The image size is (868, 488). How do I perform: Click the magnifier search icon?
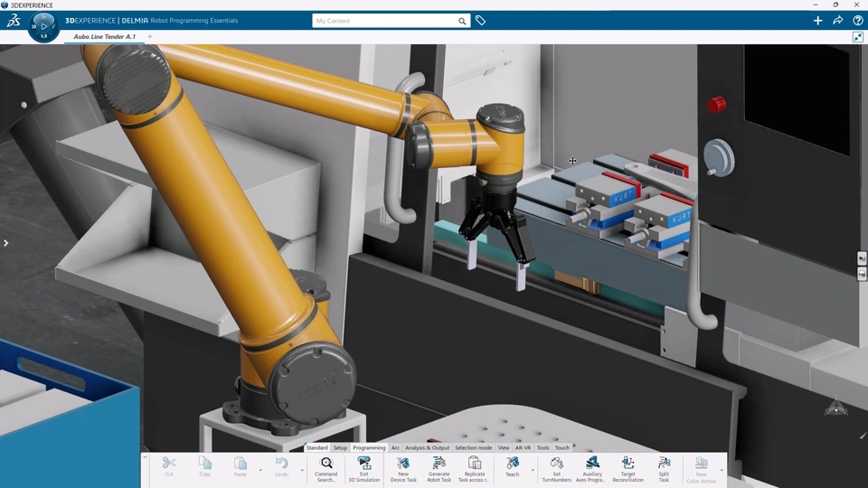coord(462,21)
